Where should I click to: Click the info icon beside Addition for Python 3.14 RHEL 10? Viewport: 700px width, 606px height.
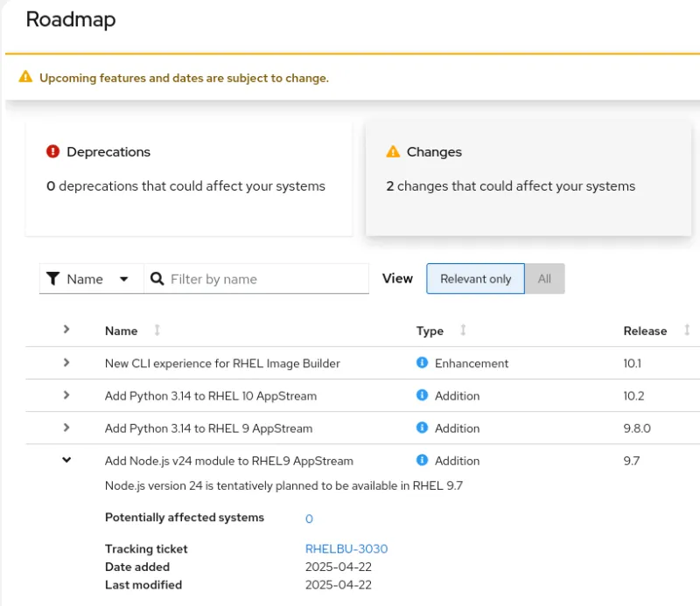tap(422, 395)
